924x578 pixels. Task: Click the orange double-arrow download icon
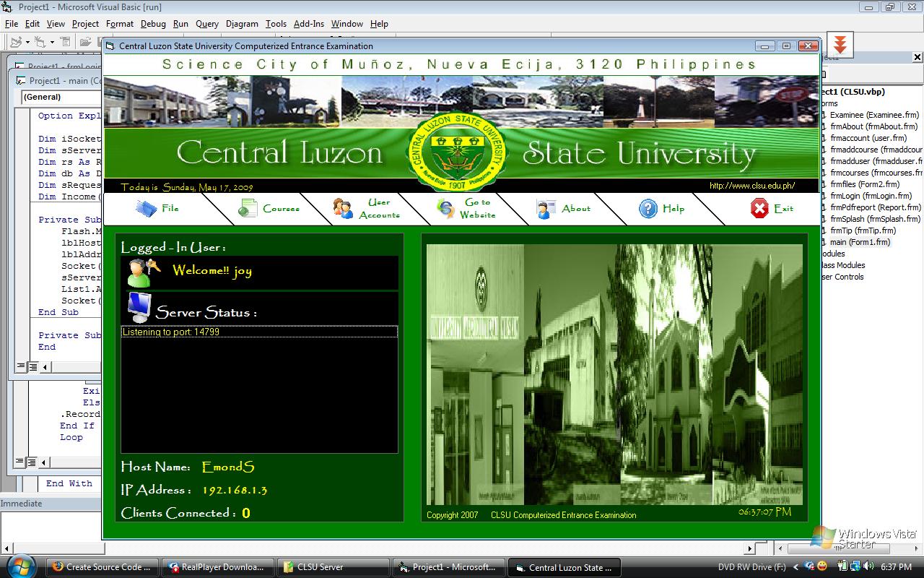pyautogui.click(x=840, y=44)
